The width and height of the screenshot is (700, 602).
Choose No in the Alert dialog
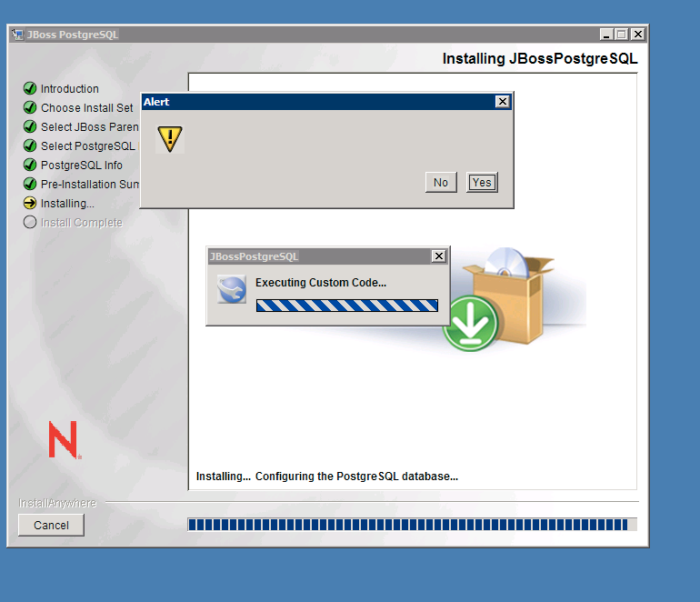(x=441, y=182)
